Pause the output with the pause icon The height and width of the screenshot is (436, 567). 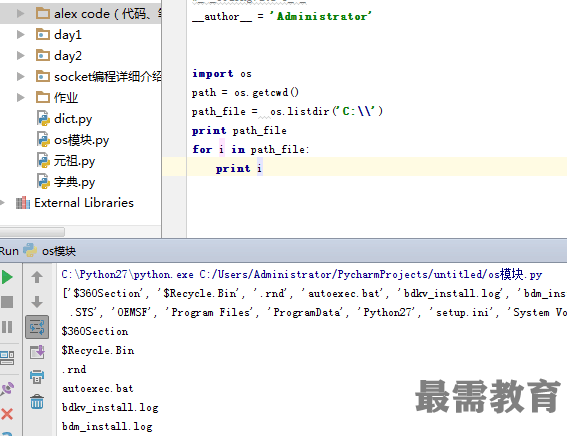coord(7,327)
